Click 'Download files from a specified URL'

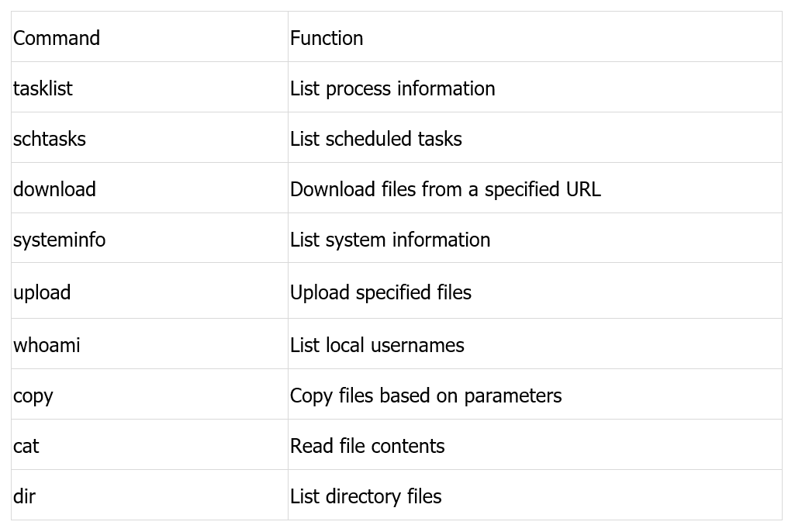coord(445,189)
